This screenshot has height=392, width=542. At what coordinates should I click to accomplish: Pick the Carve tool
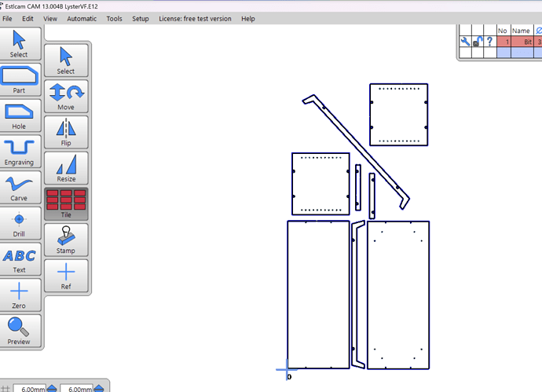tap(19, 187)
